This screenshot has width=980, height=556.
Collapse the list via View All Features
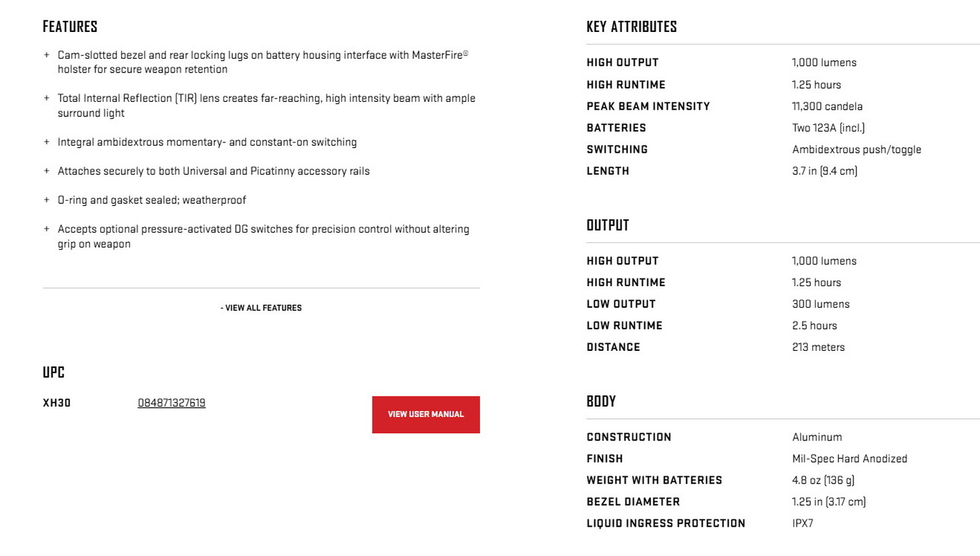(x=261, y=308)
